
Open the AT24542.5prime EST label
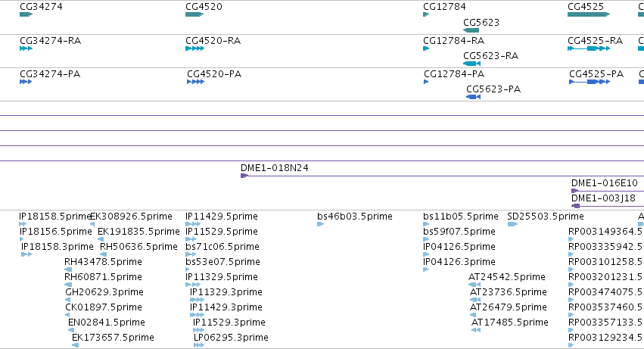pyautogui.click(x=507, y=276)
